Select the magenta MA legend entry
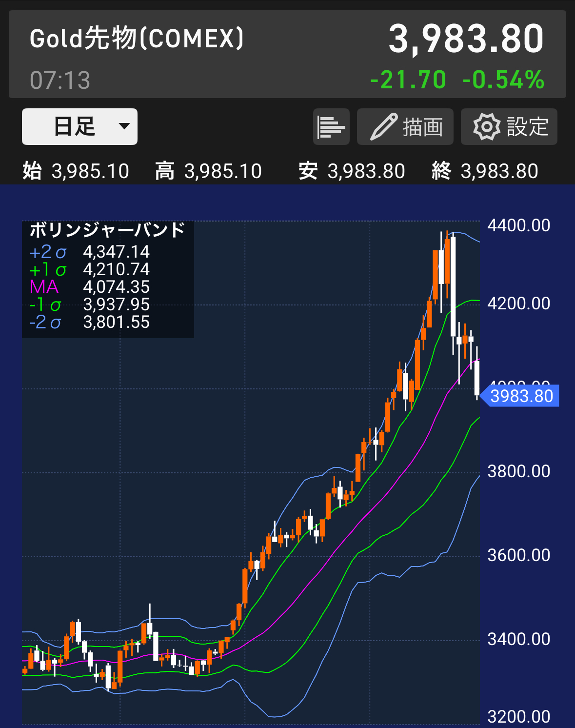 [x=89, y=287]
